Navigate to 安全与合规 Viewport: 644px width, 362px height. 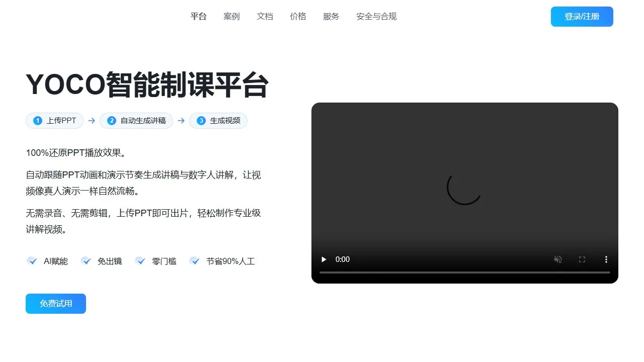[376, 17]
